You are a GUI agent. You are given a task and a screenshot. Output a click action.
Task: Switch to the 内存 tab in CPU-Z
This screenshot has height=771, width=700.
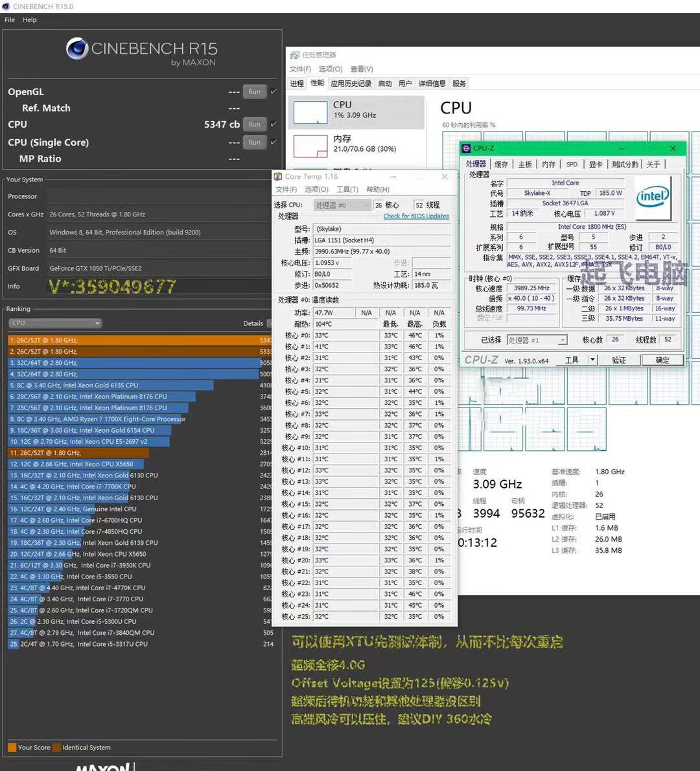coord(548,164)
